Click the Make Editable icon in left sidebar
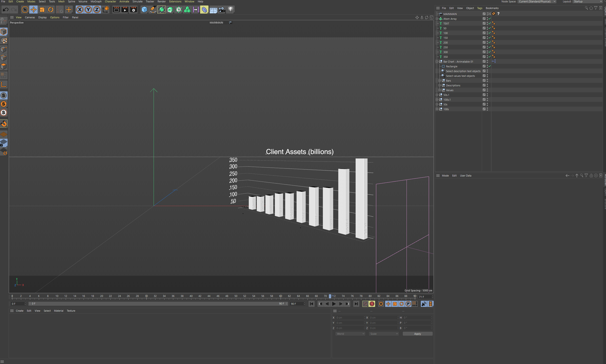This screenshot has height=364, width=606. [x=4, y=21]
